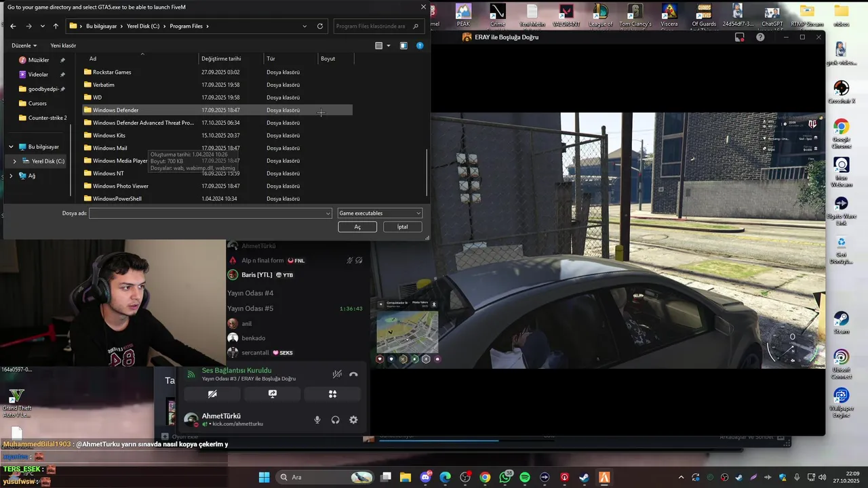Expand Ağ tree node

point(11,176)
